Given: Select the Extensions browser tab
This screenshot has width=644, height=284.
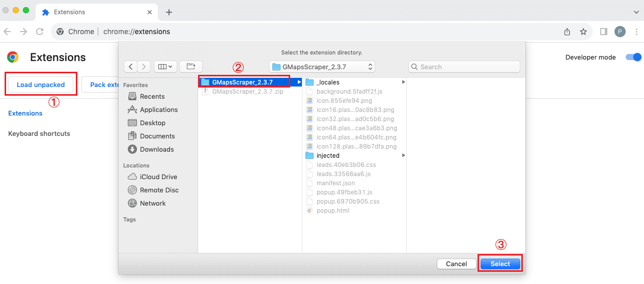Looking at the screenshot, I should (x=97, y=12).
